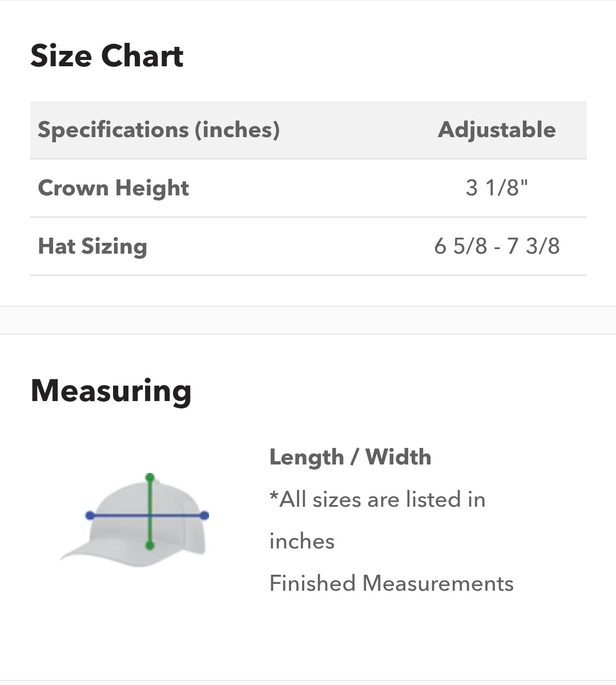Click the Length / Width label
The height and width of the screenshot is (685, 616).
[350, 457]
